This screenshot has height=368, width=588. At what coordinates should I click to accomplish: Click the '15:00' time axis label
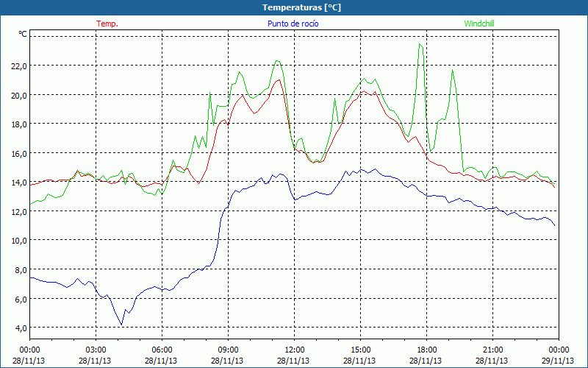pyautogui.click(x=360, y=350)
